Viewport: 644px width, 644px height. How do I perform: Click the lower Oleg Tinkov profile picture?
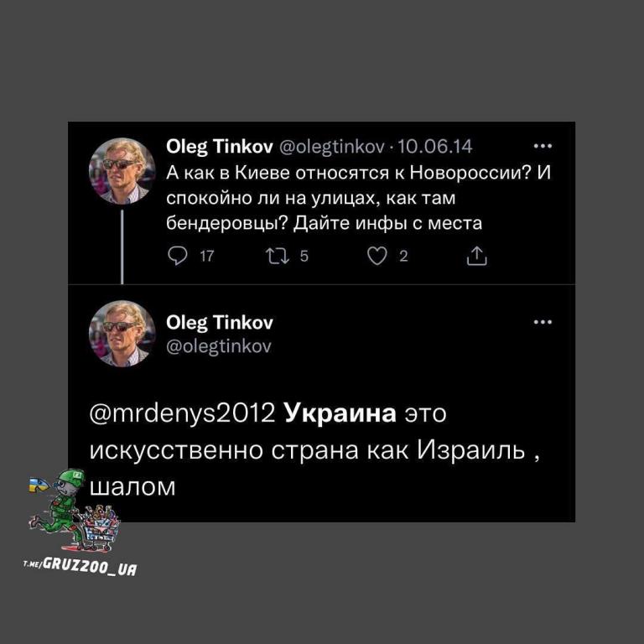tap(122, 334)
